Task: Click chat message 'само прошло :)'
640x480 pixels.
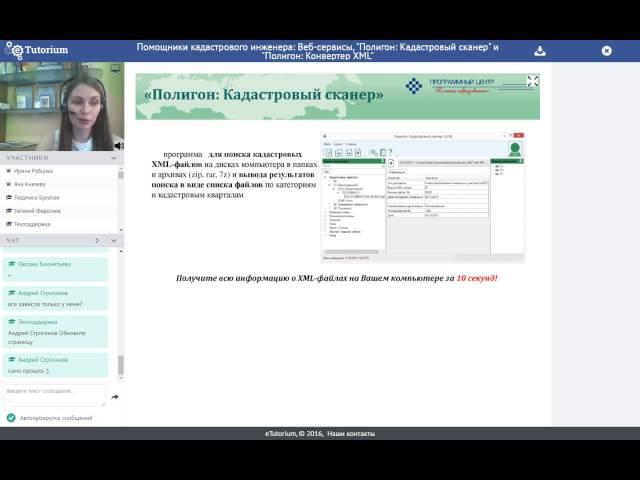Action: point(56,365)
